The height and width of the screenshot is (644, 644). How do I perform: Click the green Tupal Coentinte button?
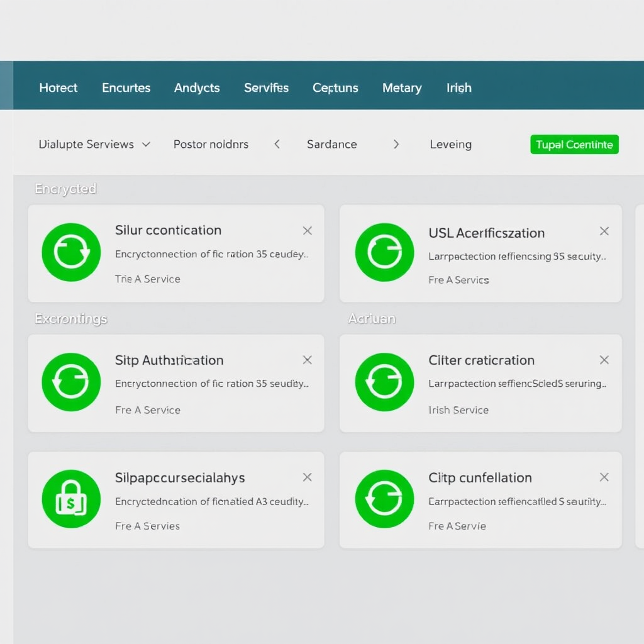click(574, 145)
